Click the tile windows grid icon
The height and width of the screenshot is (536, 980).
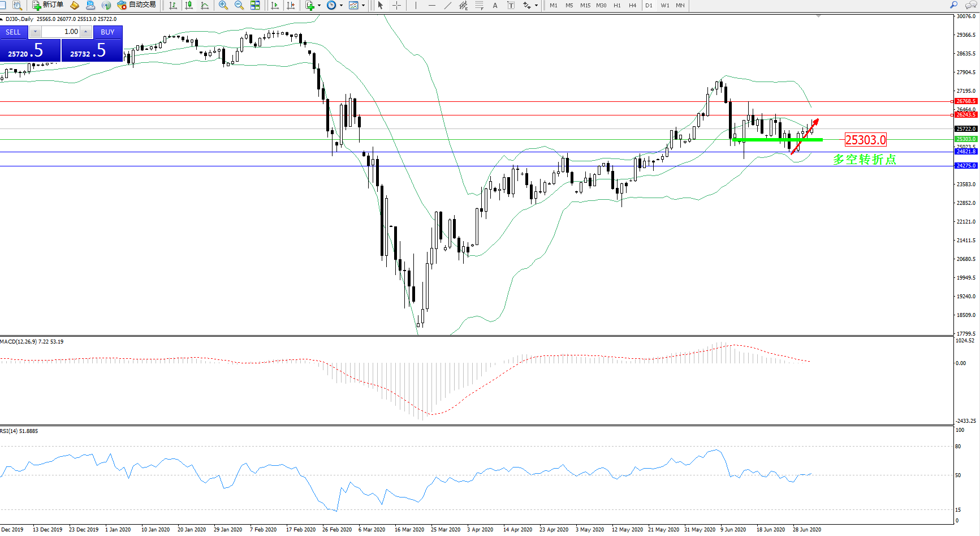pyautogui.click(x=255, y=5)
